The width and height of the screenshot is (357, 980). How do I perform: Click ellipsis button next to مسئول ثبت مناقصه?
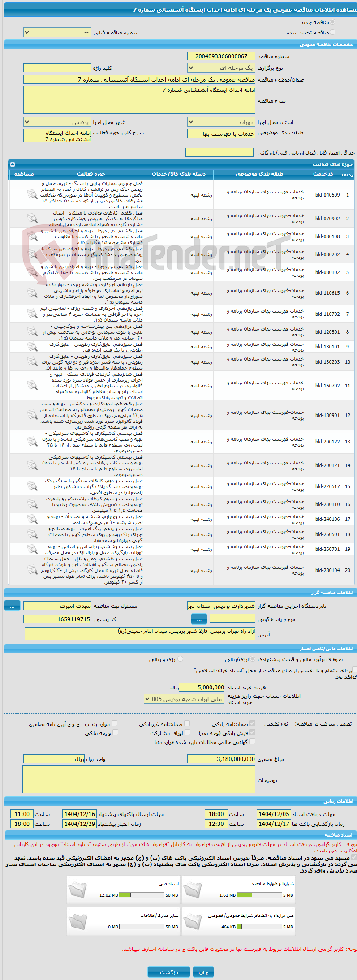click(12, 605)
